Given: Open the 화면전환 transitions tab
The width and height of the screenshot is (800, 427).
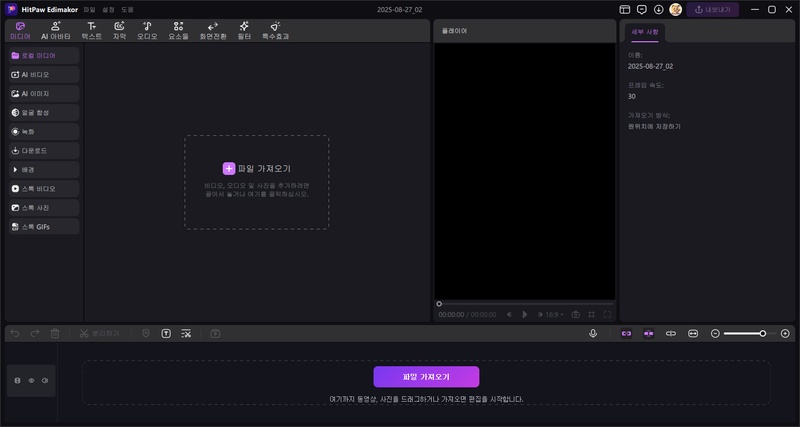Looking at the screenshot, I should pyautogui.click(x=213, y=31).
